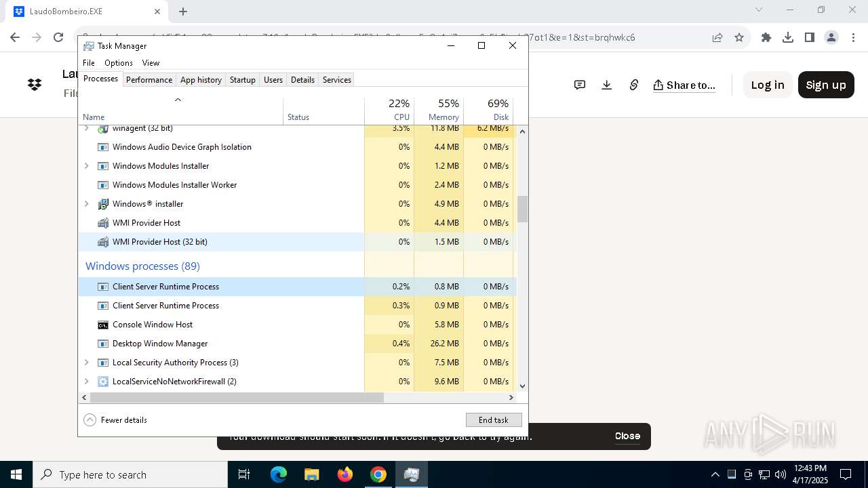The height and width of the screenshot is (488, 868).
Task: Open Microsoft Edge from taskbar
Action: (279, 474)
